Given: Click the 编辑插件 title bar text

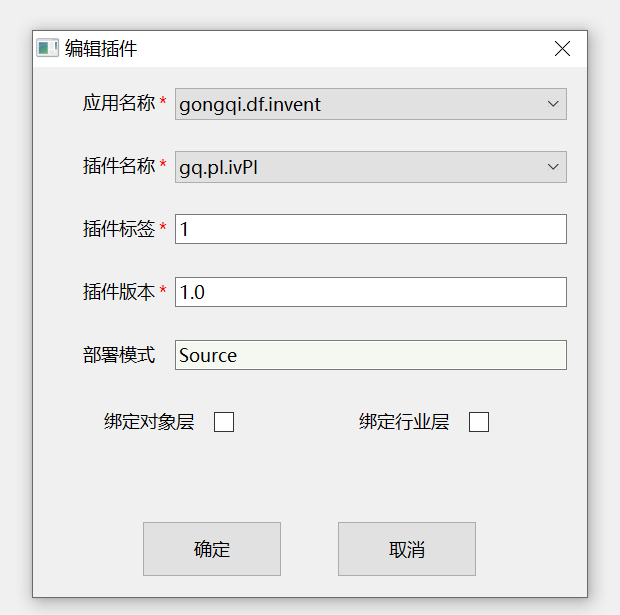Looking at the screenshot, I should coord(101,48).
